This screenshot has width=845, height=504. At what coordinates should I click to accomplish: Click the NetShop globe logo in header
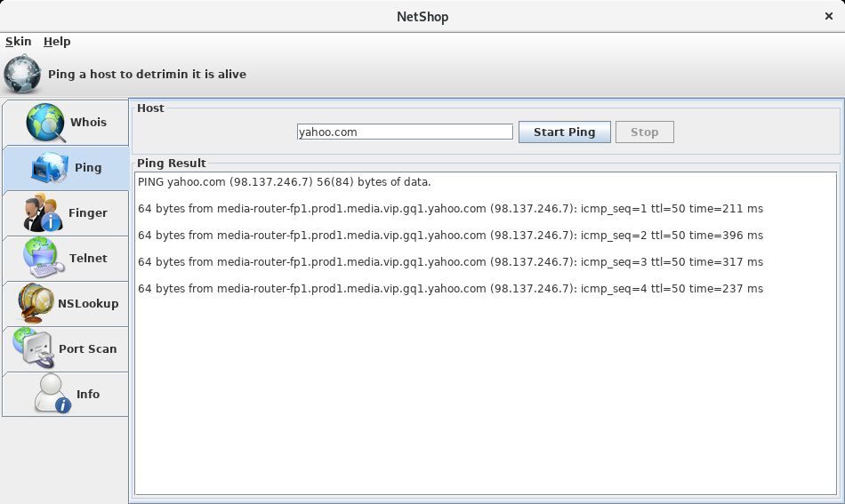tap(22, 74)
